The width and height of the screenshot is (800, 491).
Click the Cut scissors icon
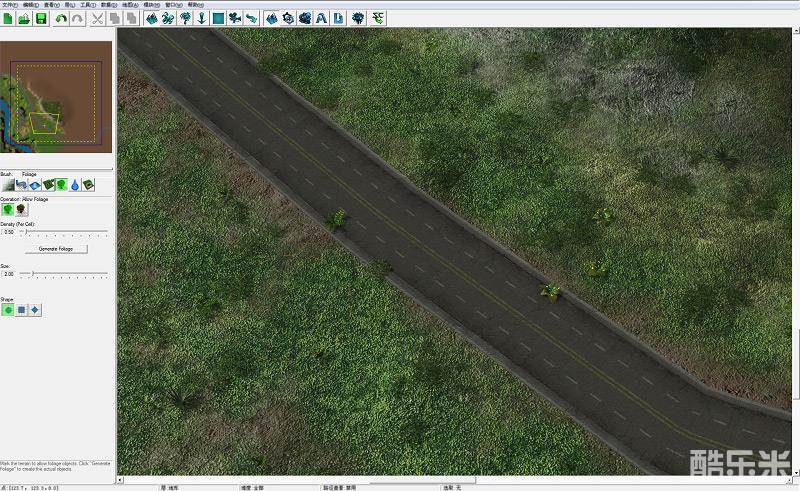click(97, 18)
